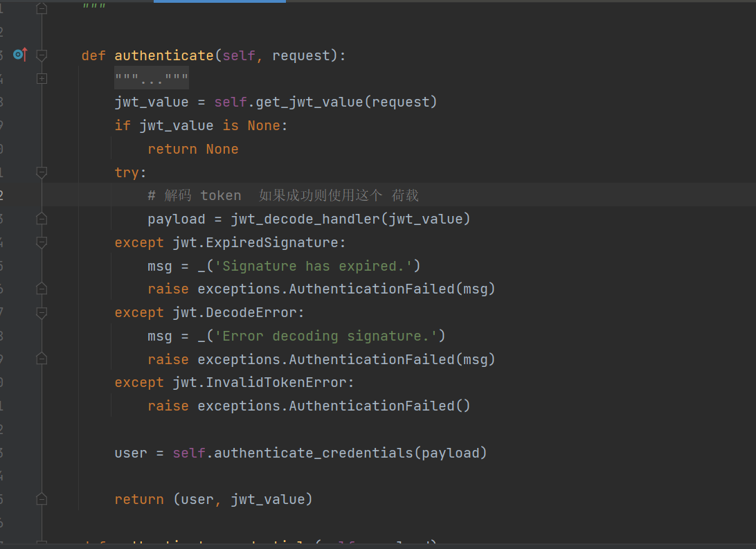Click the 'try:' keyword

coord(130,172)
